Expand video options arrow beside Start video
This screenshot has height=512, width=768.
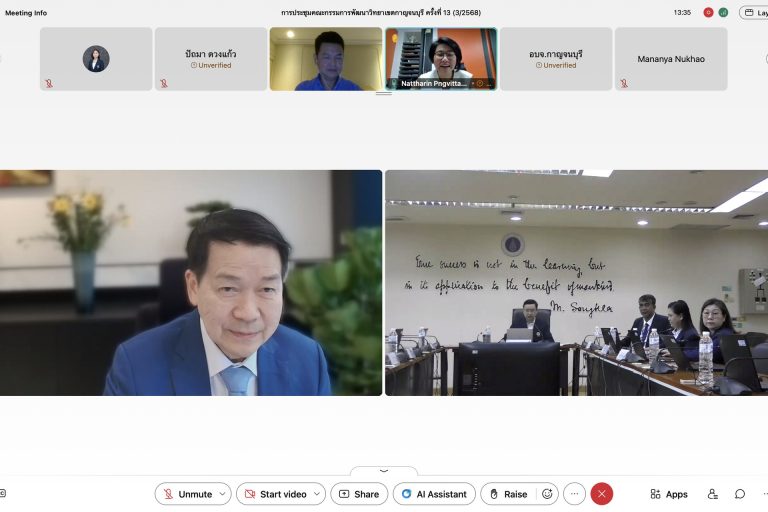pos(317,494)
